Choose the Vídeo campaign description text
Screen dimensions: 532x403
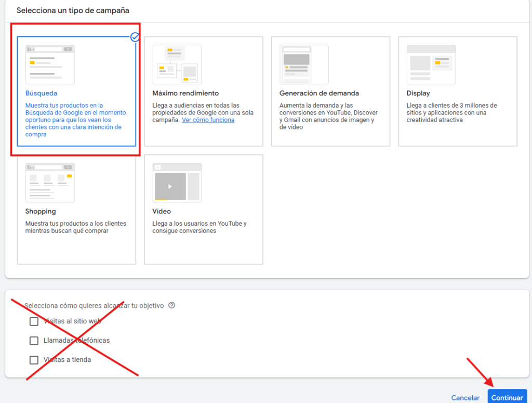199,227
